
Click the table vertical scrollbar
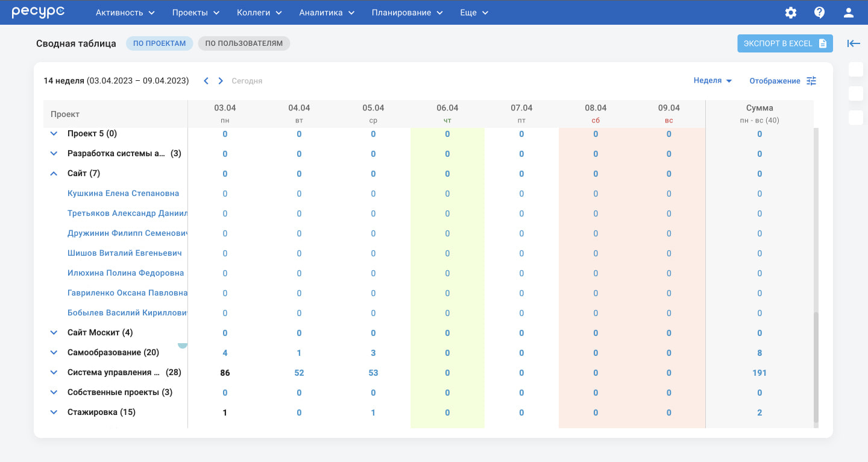pyautogui.click(x=816, y=367)
